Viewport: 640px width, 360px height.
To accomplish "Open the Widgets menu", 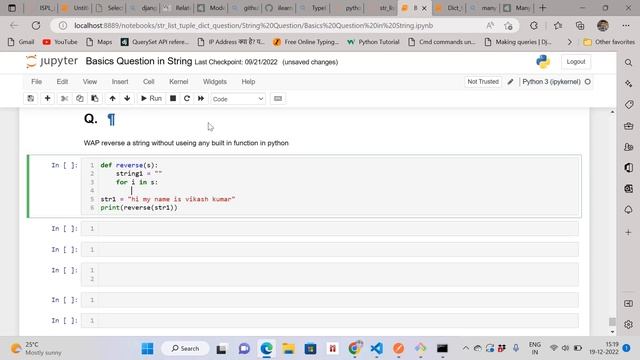I will pos(215,82).
